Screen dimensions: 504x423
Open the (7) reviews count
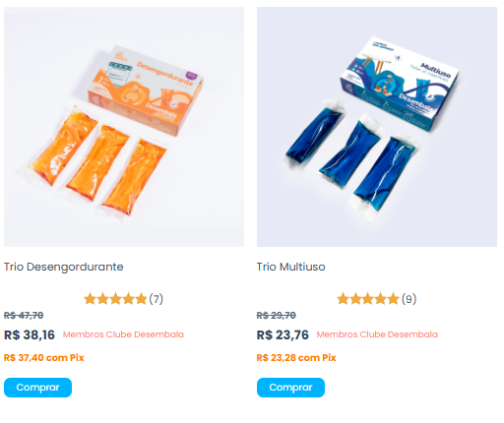coord(157,299)
